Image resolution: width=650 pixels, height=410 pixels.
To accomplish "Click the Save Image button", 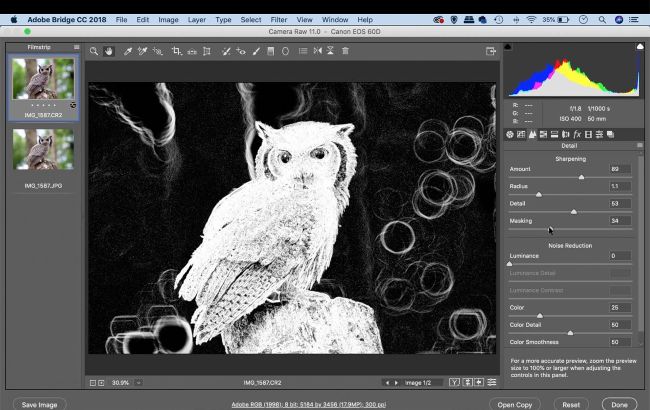I will tap(39, 404).
